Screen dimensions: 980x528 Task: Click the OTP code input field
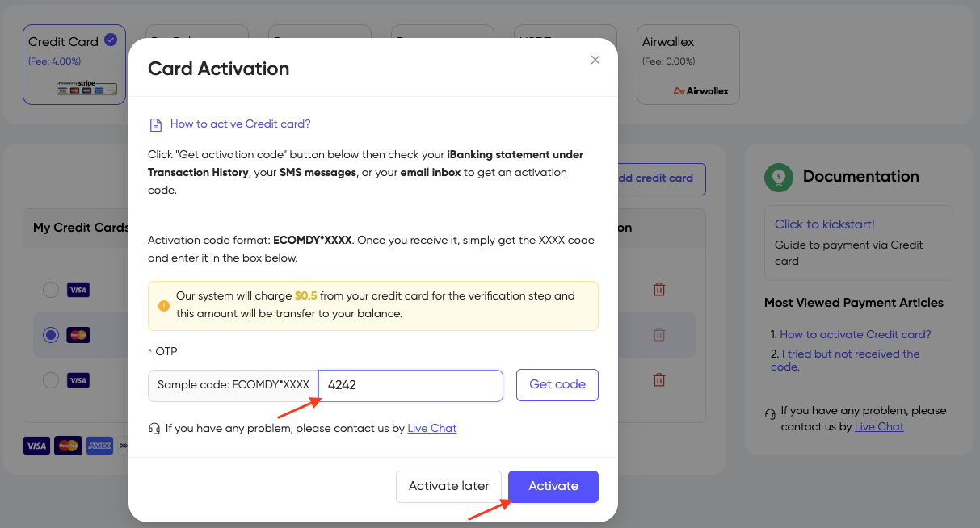click(410, 385)
